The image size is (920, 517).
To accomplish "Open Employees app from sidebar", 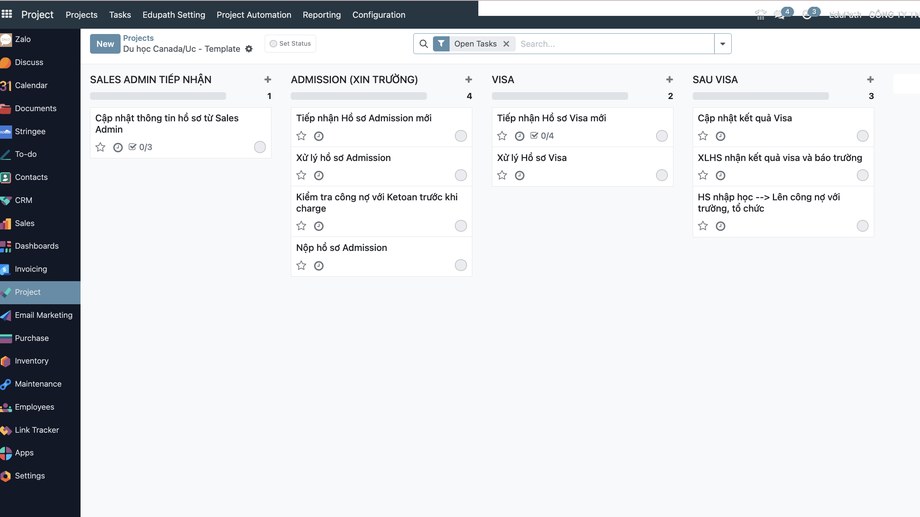I will click(x=40, y=407).
